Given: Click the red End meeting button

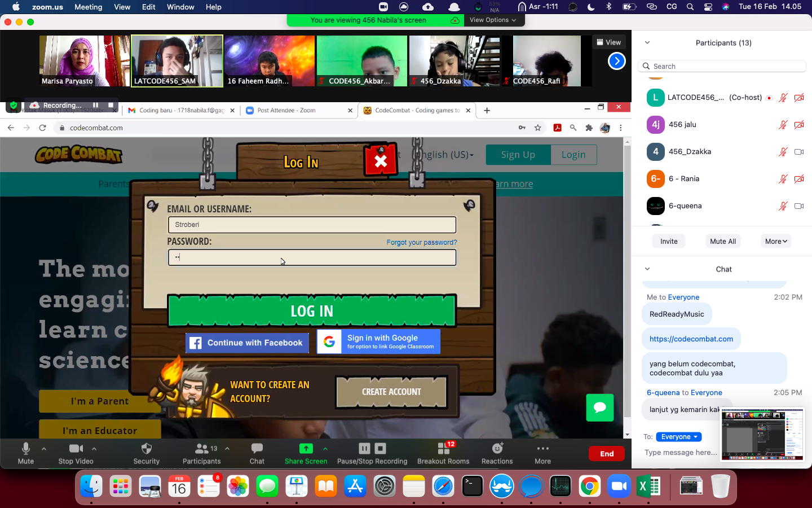Looking at the screenshot, I should pyautogui.click(x=607, y=454).
